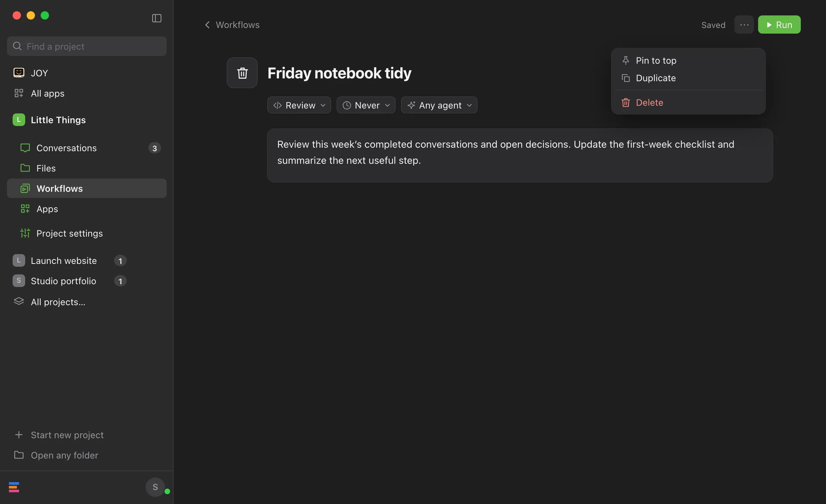Open the Studio portfolio project

[63, 281]
